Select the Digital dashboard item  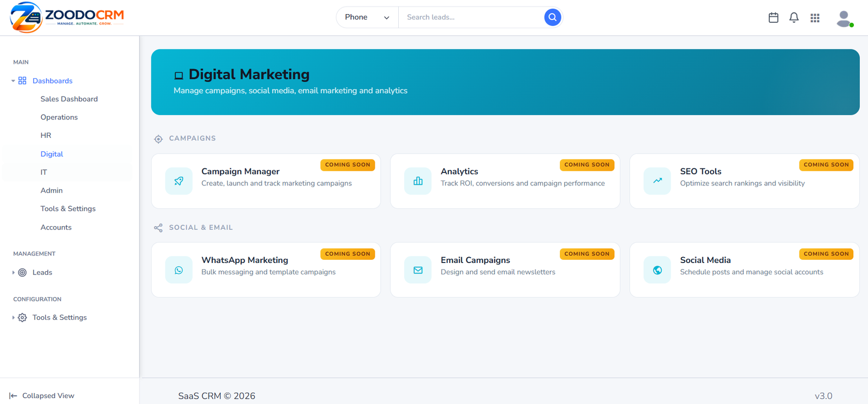pos(52,154)
